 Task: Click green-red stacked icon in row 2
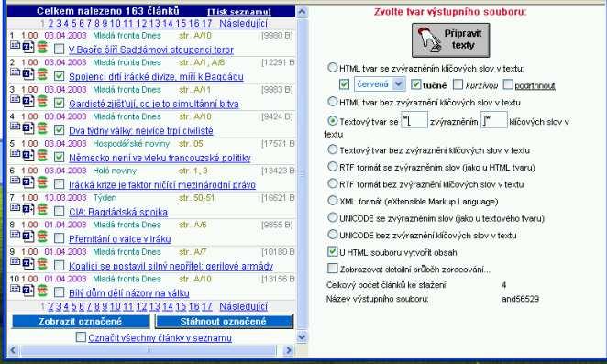click(x=42, y=74)
